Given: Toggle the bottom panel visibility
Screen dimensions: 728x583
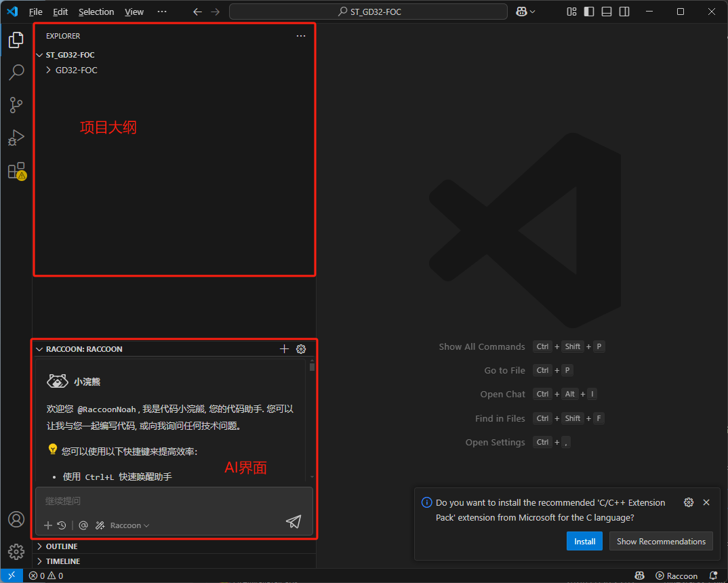Looking at the screenshot, I should pos(607,12).
